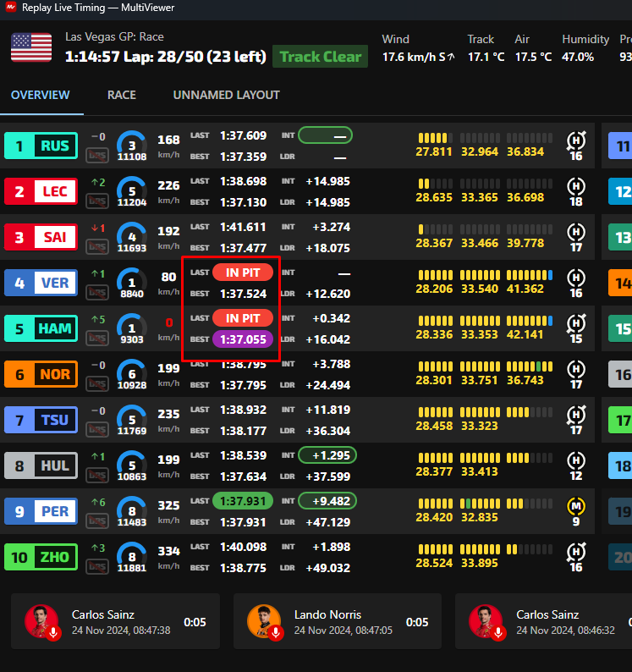Click the IN PIT badge for HAM

coord(243,318)
